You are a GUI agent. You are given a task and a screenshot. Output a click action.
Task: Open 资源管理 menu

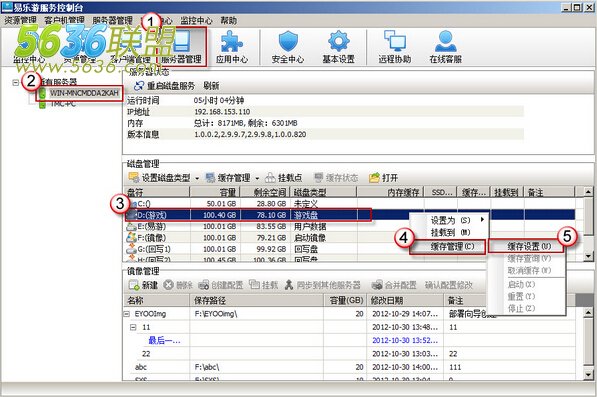(21, 20)
